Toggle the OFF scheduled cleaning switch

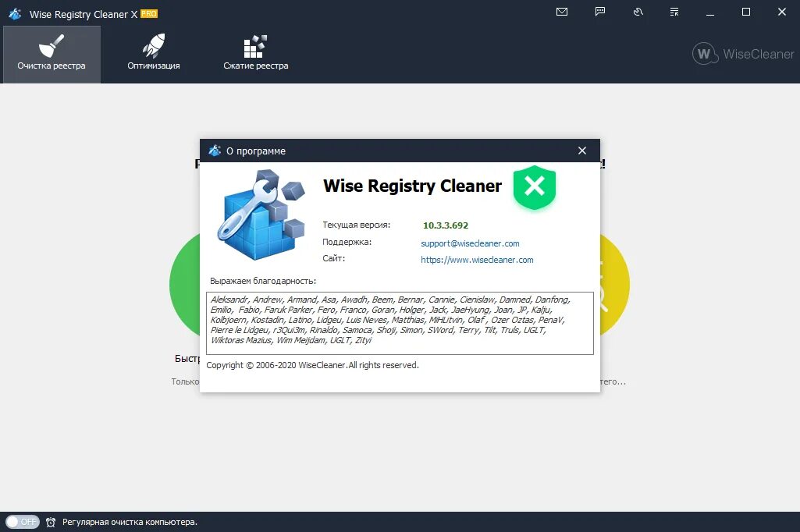[23, 522]
